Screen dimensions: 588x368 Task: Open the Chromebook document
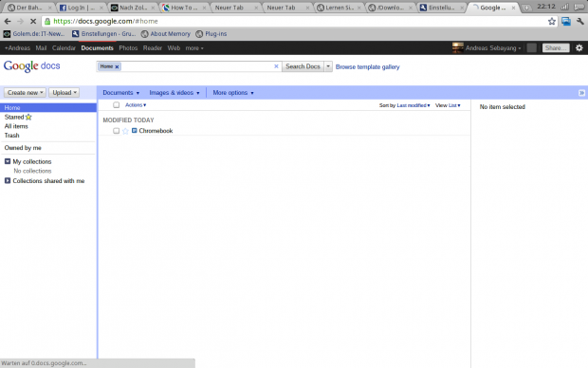point(156,131)
